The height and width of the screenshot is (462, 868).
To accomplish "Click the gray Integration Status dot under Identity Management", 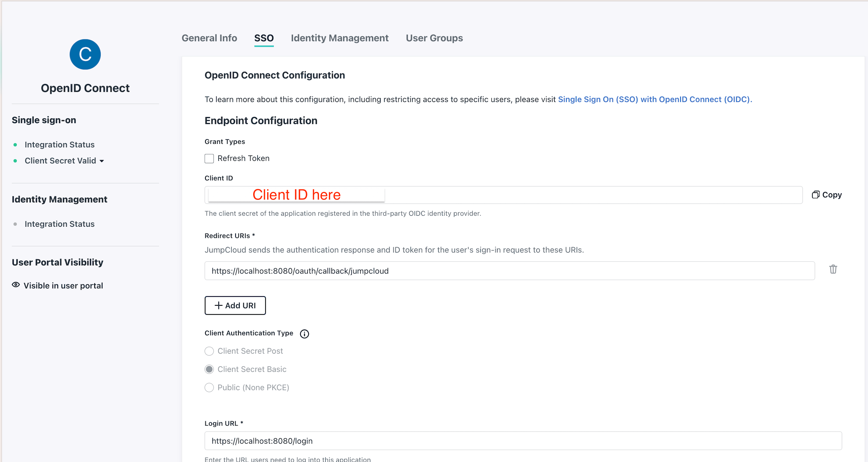I will 15,224.
